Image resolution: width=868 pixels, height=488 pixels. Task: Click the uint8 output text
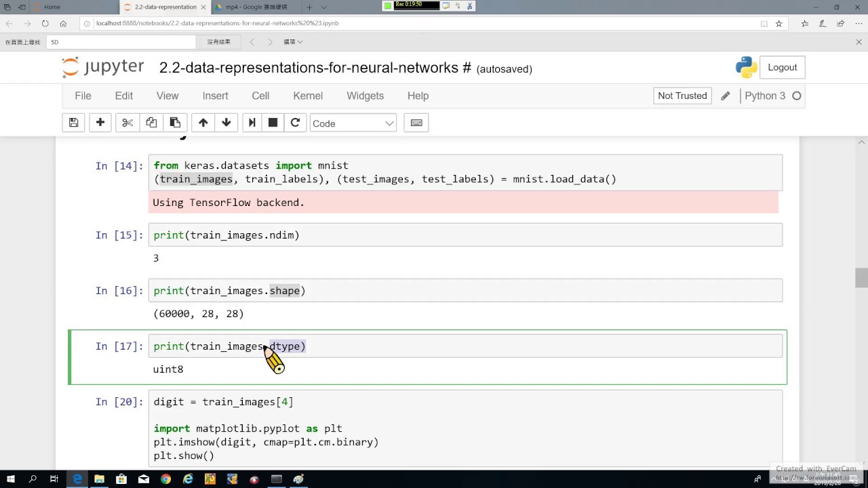pos(168,369)
